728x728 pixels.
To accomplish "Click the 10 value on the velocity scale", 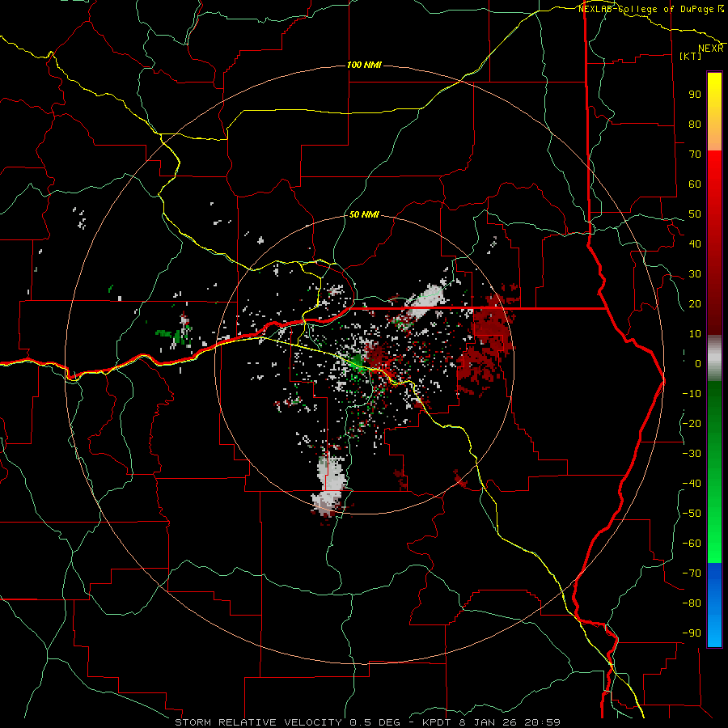I will [695, 334].
